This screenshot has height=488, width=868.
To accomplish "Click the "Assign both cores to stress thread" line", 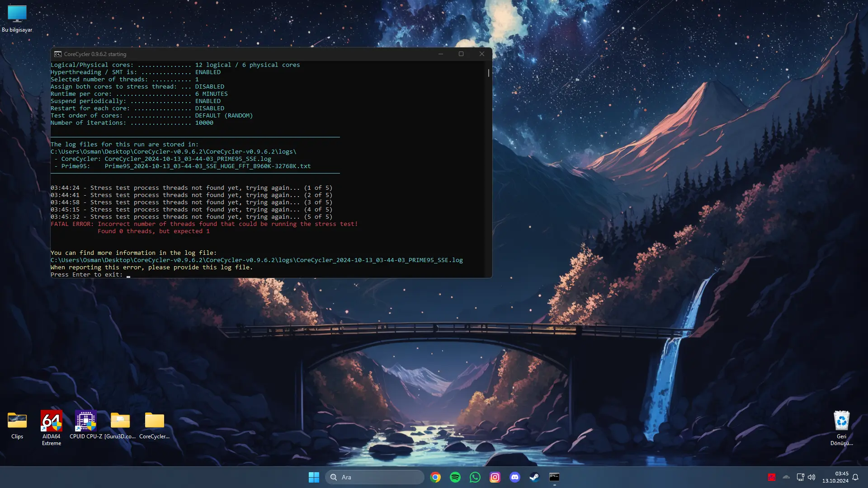I will point(137,87).
